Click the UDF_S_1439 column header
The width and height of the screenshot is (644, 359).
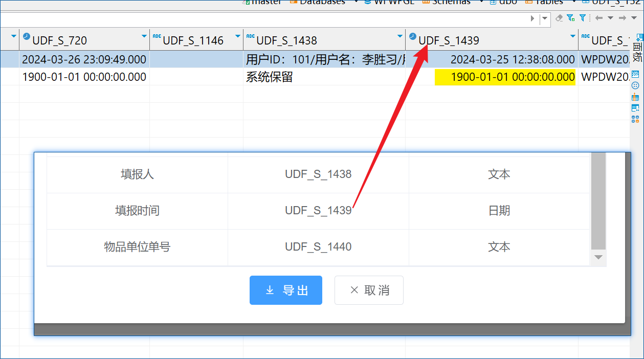pyautogui.click(x=492, y=40)
